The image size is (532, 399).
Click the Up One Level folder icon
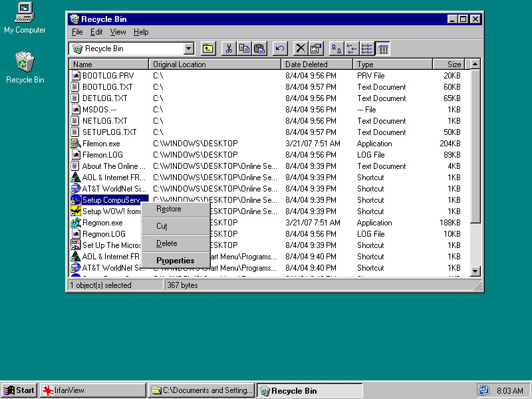point(208,48)
